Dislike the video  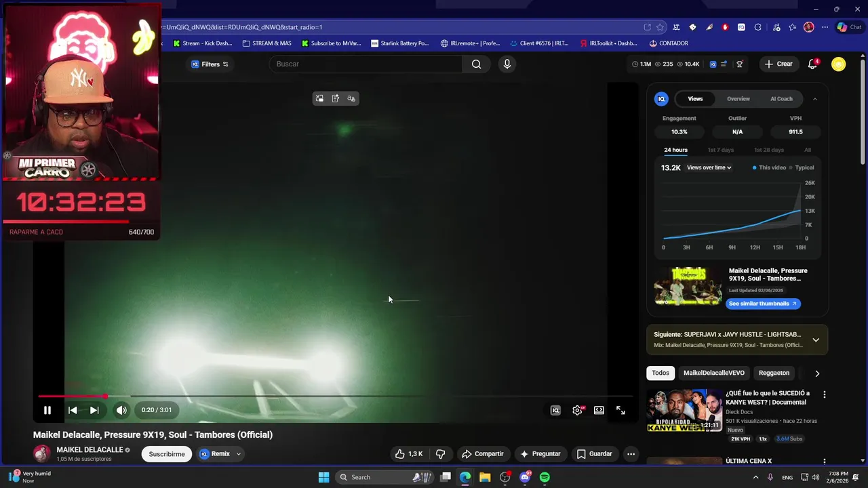(x=440, y=454)
